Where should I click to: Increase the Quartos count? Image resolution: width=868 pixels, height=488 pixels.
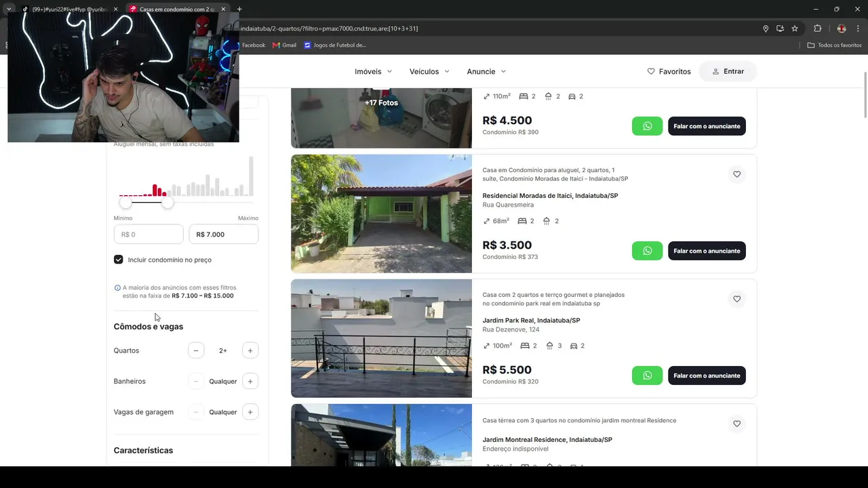pyautogui.click(x=250, y=350)
